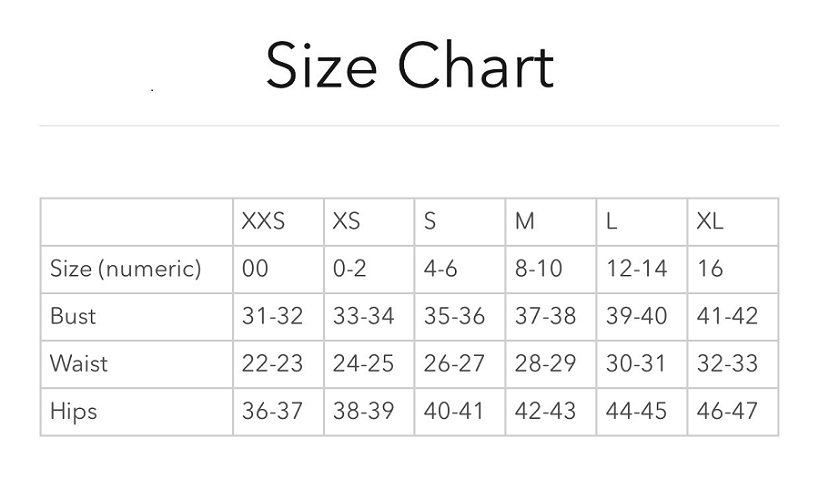
Task: Select the Hips row label
Action: pyautogui.click(x=73, y=411)
